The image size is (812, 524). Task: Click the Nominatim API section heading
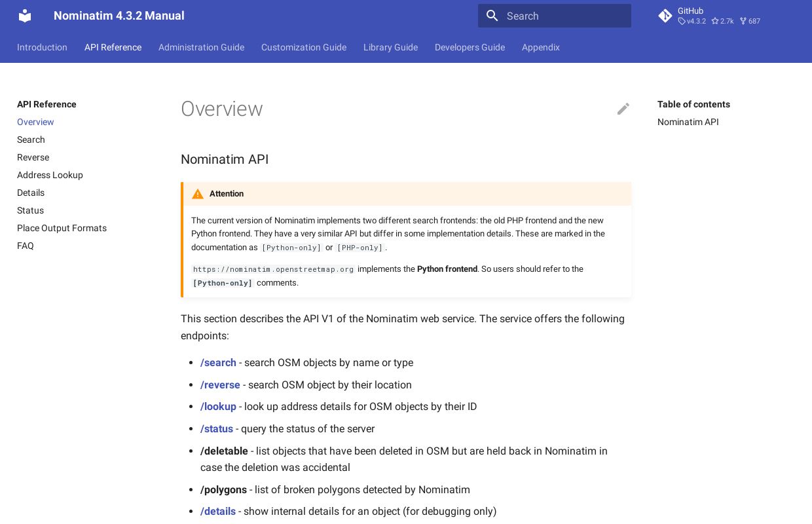(x=225, y=159)
